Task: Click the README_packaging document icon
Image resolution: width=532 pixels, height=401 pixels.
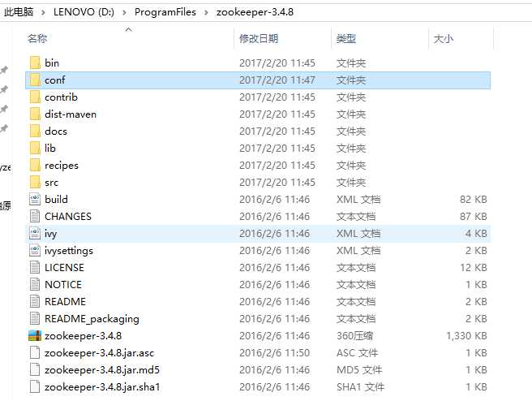Action: (x=35, y=318)
